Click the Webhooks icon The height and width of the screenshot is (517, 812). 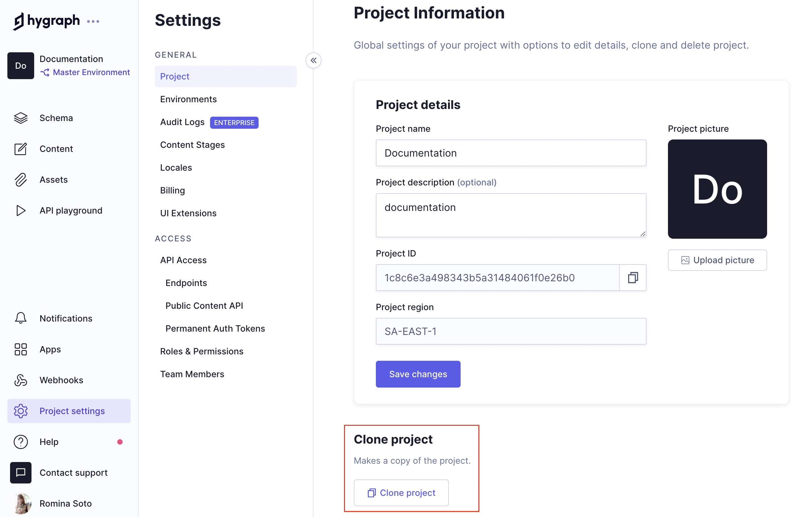pyautogui.click(x=20, y=380)
